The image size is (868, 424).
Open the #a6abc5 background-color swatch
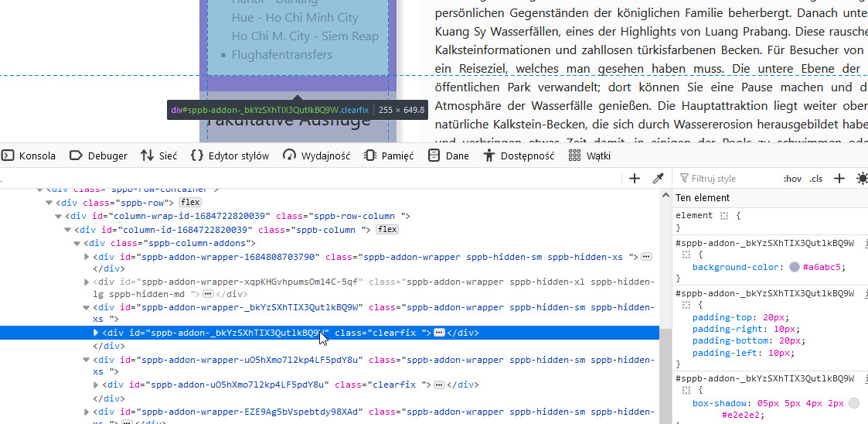(x=794, y=268)
